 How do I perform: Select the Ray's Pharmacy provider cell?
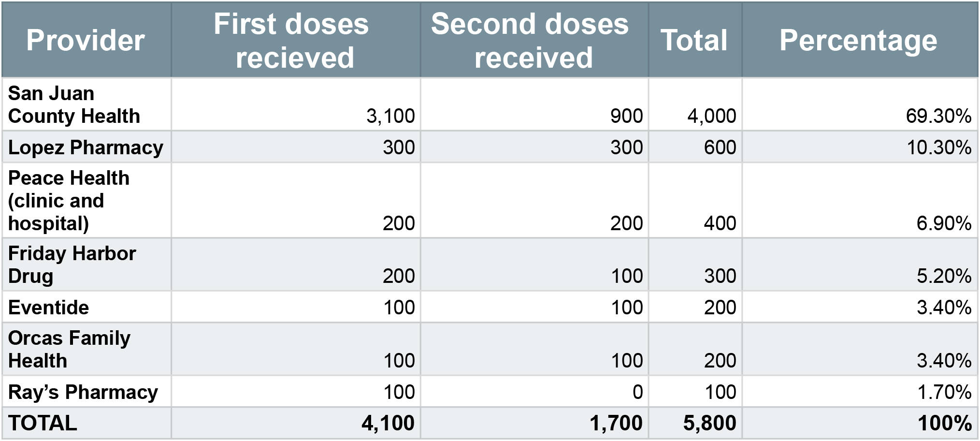tap(83, 392)
